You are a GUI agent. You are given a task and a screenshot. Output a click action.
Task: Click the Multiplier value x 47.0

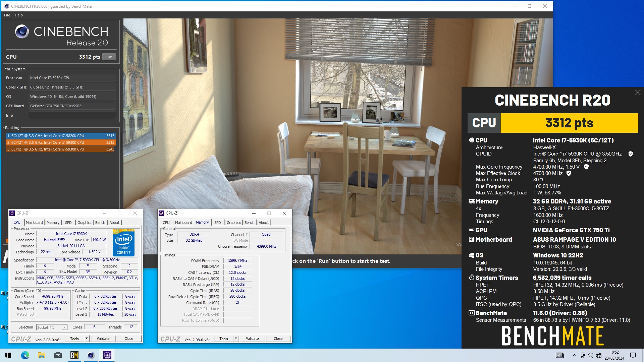(52, 302)
